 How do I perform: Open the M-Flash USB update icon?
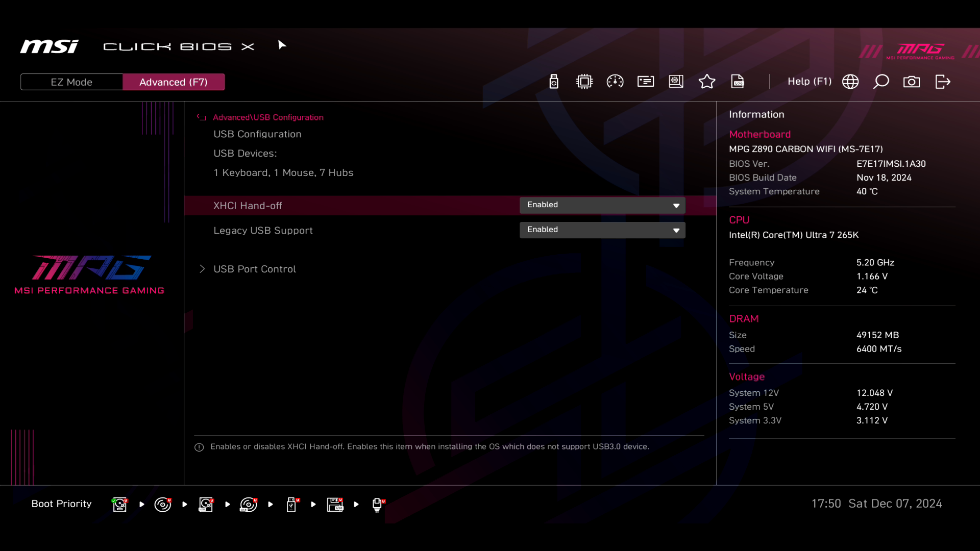554,82
